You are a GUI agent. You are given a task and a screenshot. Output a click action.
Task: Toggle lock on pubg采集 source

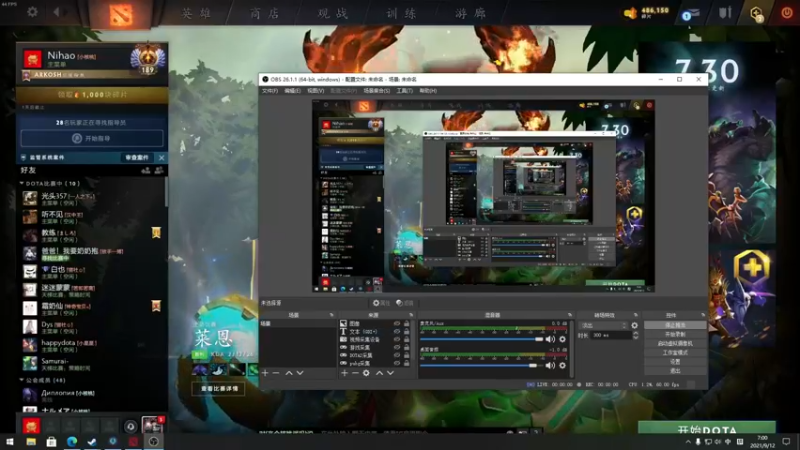point(407,363)
